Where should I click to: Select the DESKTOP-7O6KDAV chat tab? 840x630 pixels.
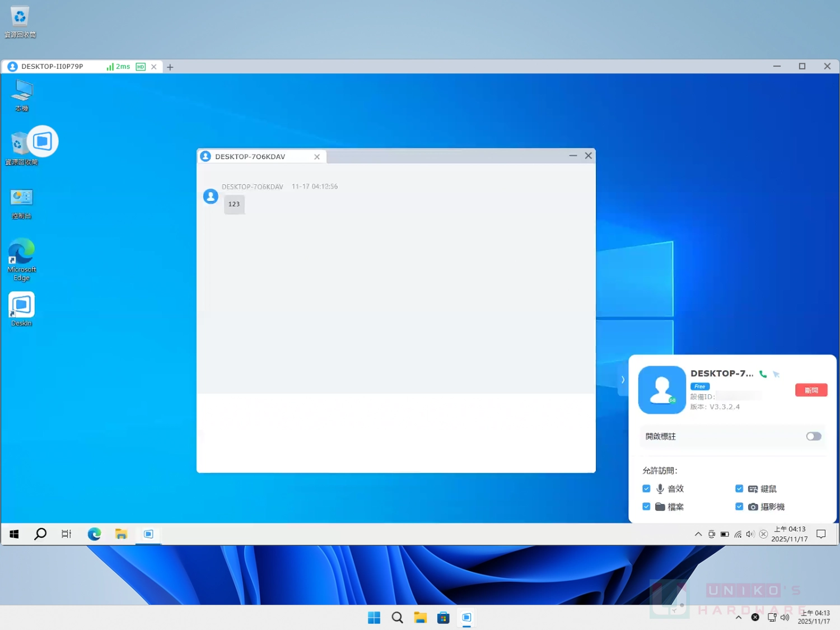pyautogui.click(x=250, y=157)
